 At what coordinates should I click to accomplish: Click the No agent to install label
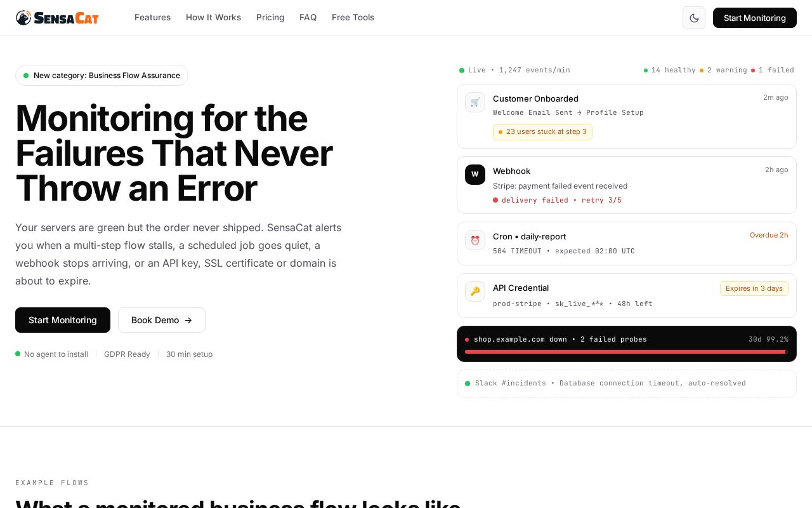(52, 354)
